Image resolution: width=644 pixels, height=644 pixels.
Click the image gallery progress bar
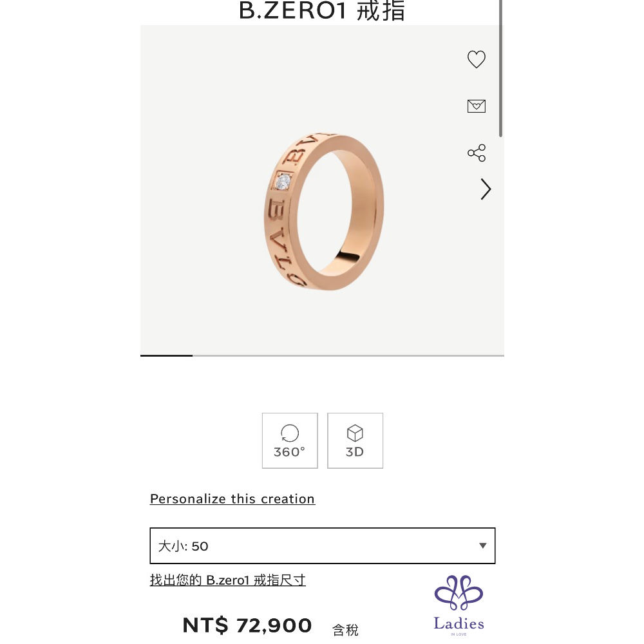322,355
